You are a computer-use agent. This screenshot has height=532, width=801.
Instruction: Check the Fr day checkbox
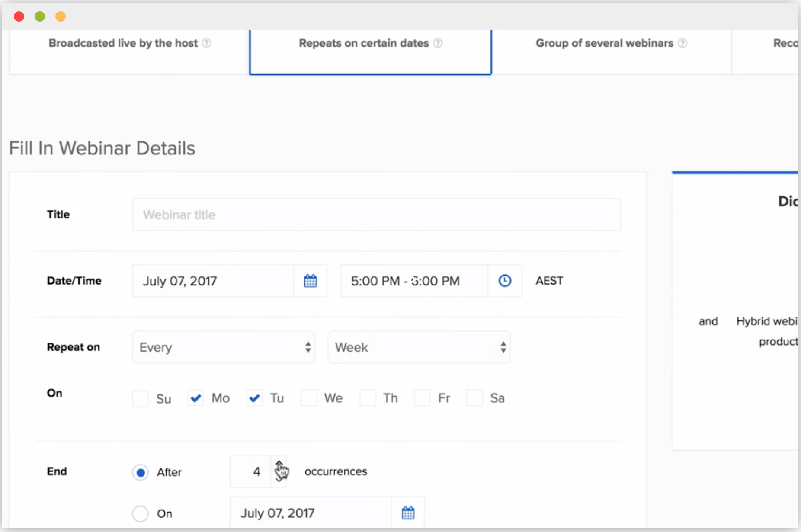422,398
